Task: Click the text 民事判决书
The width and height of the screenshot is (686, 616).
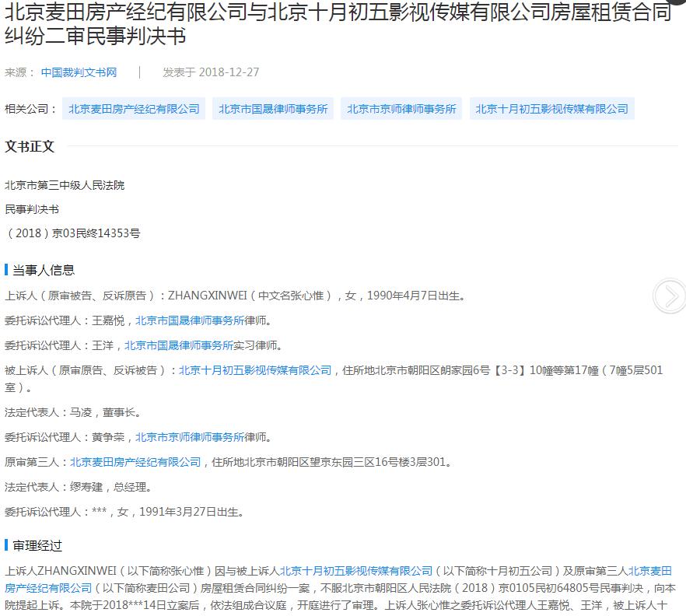Action: coord(32,209)
